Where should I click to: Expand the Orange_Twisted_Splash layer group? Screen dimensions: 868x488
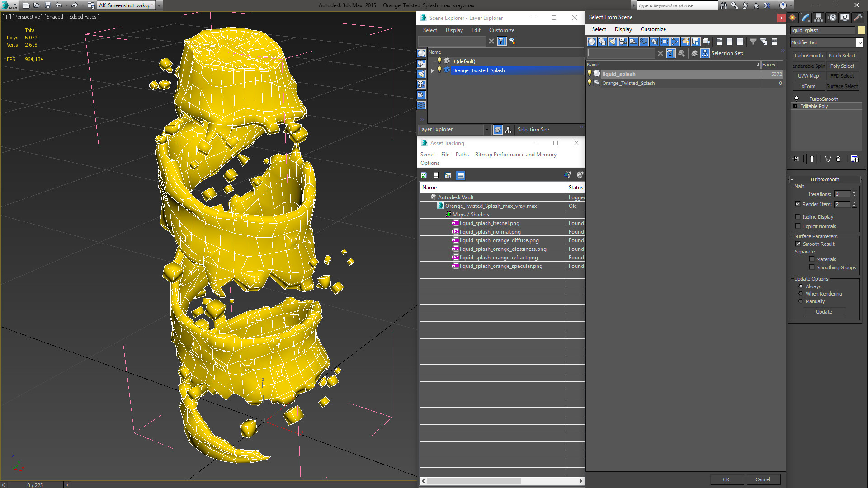[433, 70]
